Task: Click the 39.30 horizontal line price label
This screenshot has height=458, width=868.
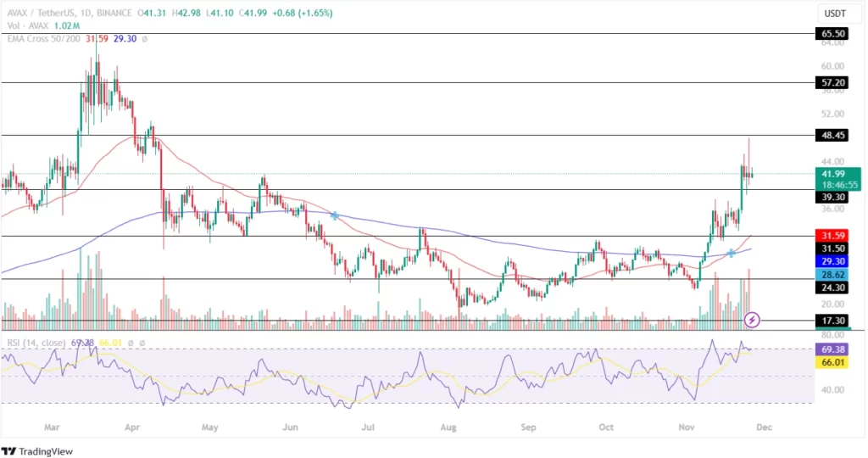Action: [x=832, y=197]
